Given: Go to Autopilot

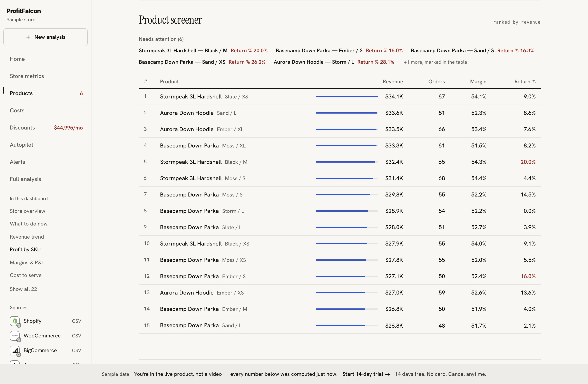Looking at the screenshot, I should [21, 145].
